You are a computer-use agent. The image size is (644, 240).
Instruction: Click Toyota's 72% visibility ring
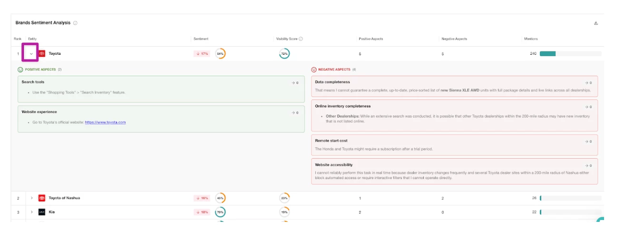[x=284, y=54]
